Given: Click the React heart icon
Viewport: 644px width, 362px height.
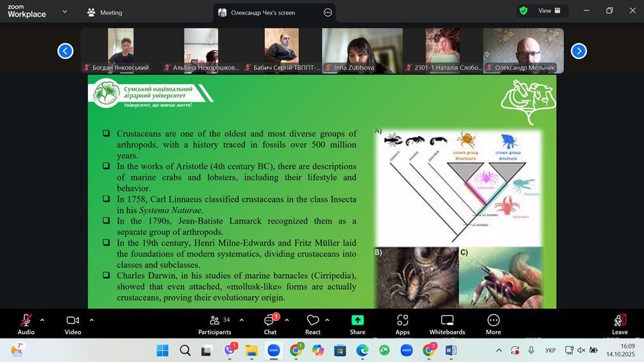Looking at the screenshot, I should [x=313, y=321].
